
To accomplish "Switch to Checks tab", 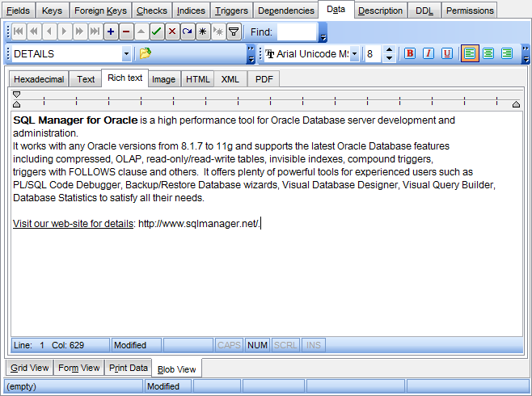I will (152, 11).
